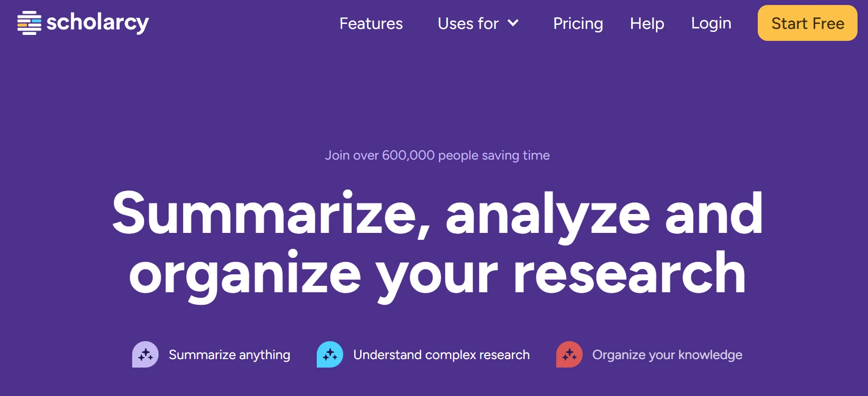
Task: Select the Summarize anything label
Action: click(x=229, y=355)
